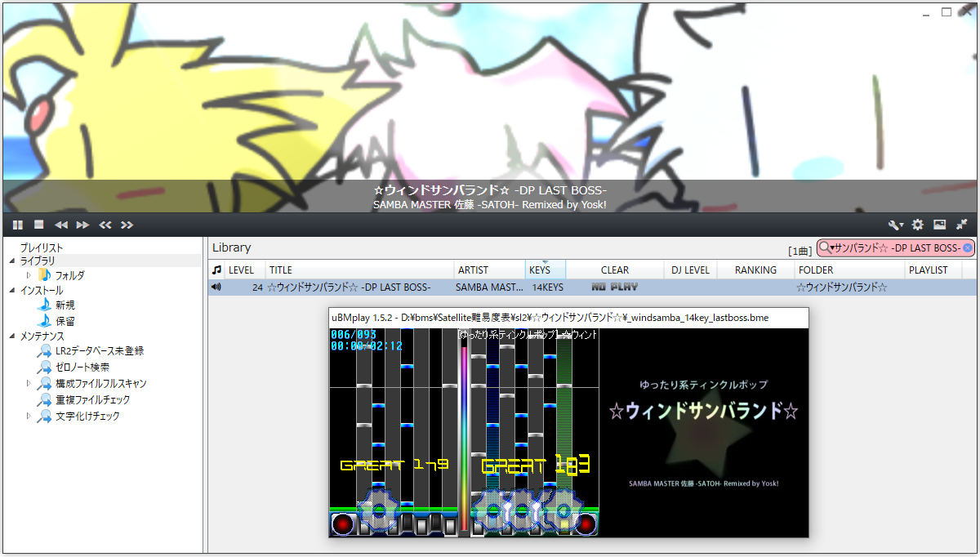
Task: Sort library by DJ LEVEL column
Action: pyautogui.click(x=691, y=270)
